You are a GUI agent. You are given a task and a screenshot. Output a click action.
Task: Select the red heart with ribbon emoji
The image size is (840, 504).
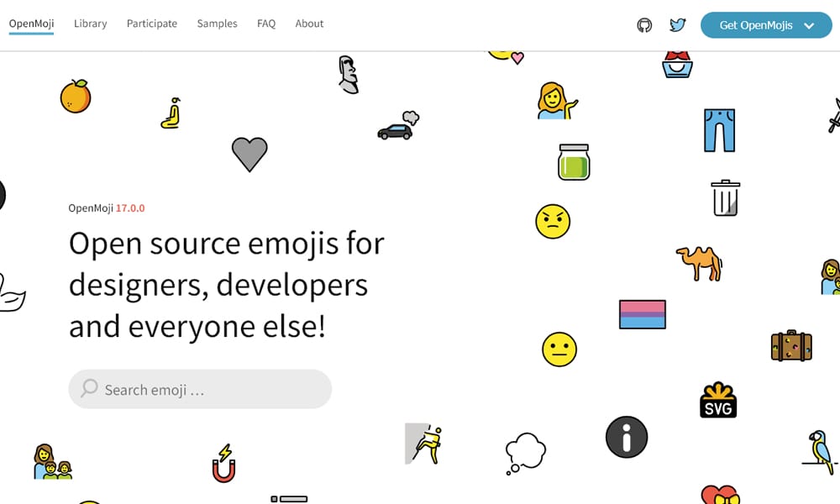click(x=720, y=495)
